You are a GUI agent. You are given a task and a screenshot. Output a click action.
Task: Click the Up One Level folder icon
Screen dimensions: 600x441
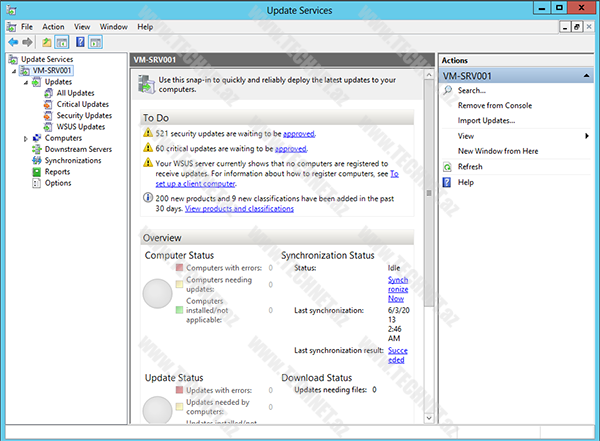[46, 43]
